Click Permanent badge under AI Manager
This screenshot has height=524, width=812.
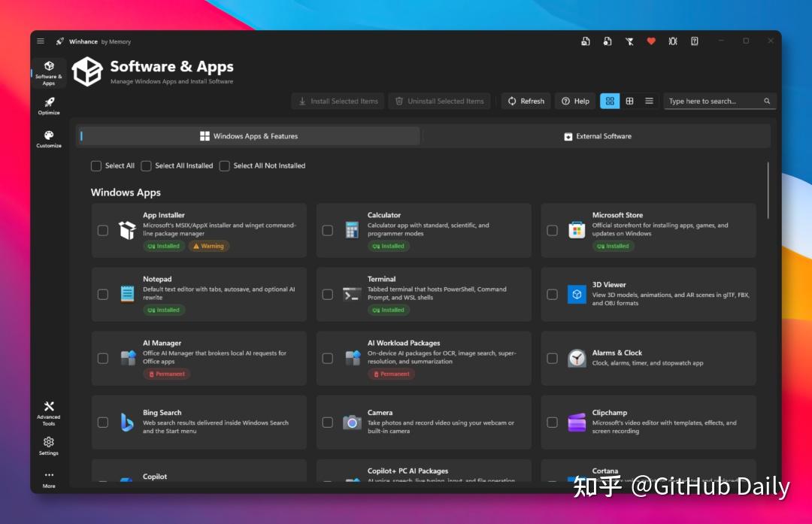[x=167, y=374]
